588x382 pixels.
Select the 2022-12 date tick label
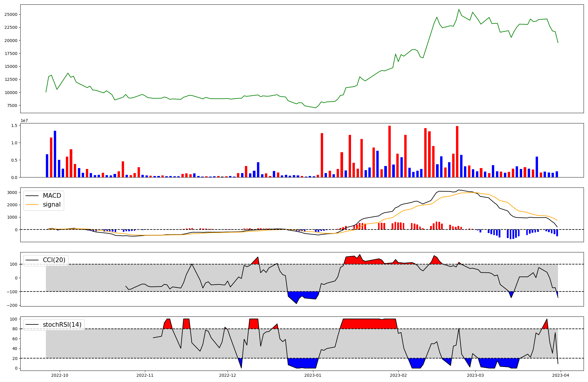pyautogui.click(x=228, y=375)
